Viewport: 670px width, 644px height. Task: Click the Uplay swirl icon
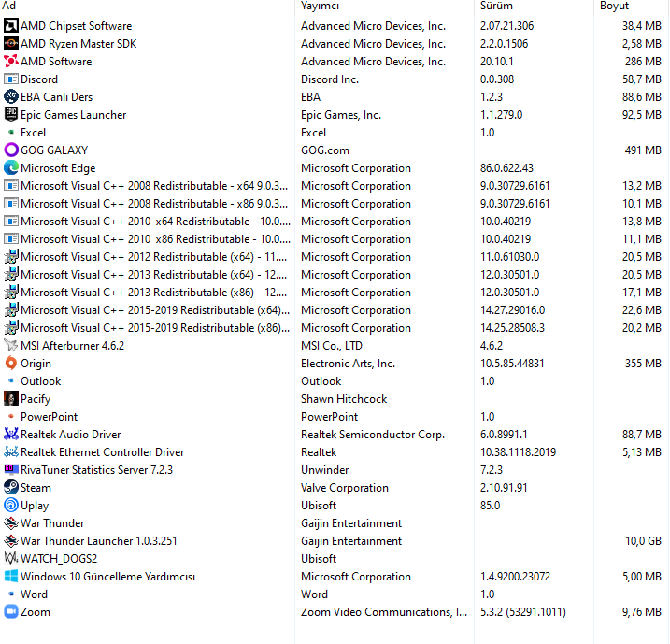coord(11,505)
